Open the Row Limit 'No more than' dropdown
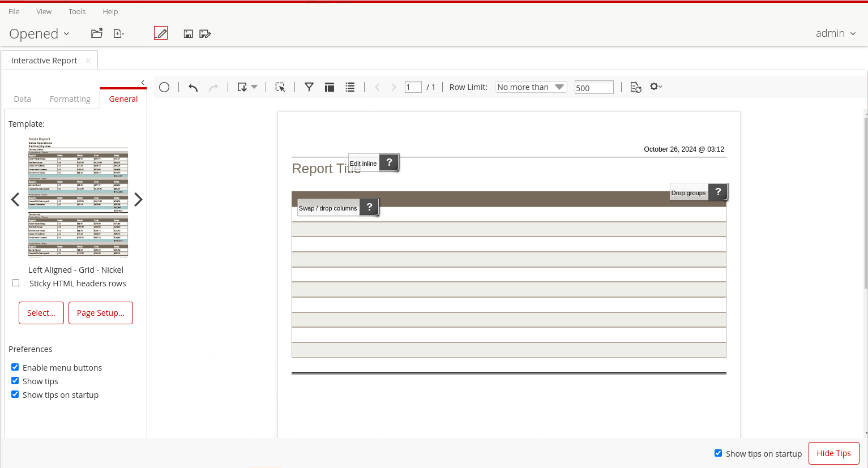 pos(531,87)
